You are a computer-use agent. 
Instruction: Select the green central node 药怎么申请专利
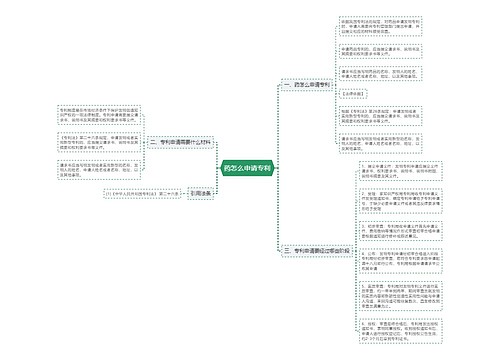point(247,168)
